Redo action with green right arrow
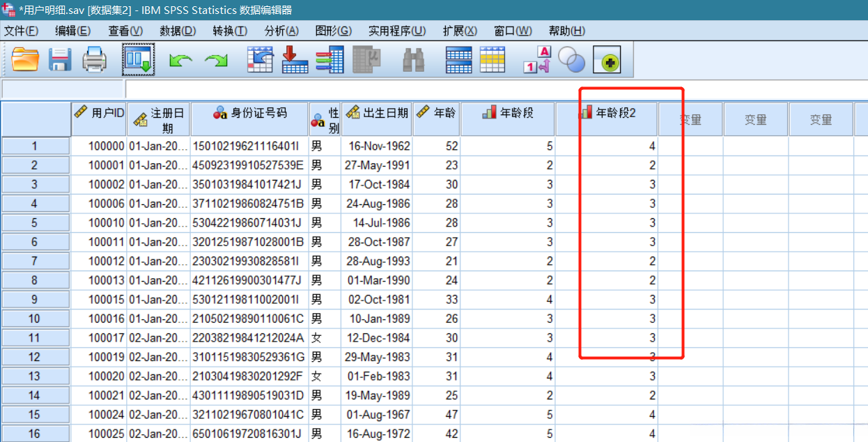Viewport: 868px width, 442px height. click(216, 61)
